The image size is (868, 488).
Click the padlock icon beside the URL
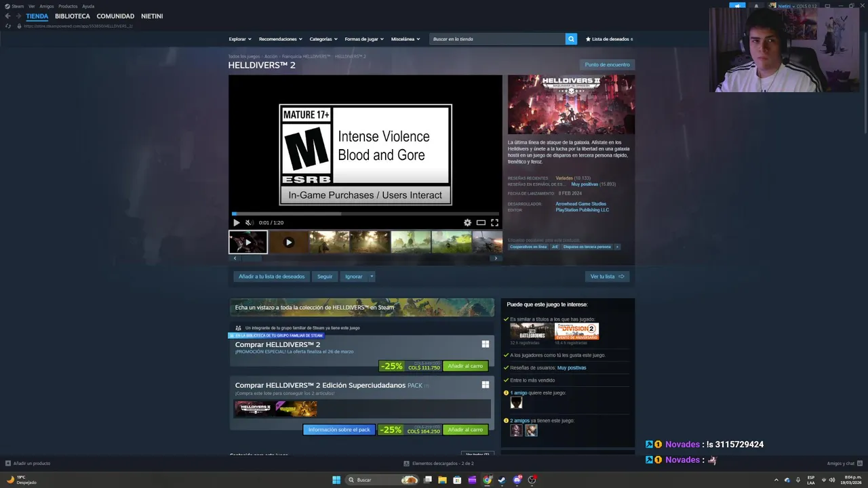tap(19, 26)
